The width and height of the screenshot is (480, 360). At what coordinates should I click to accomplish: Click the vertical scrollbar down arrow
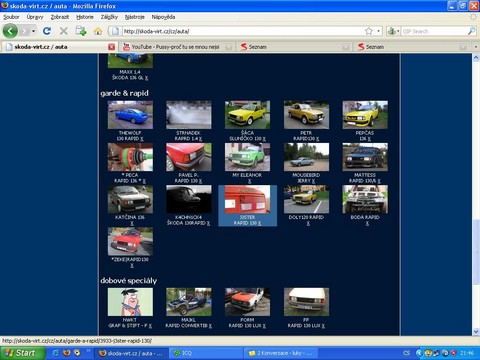476,331
